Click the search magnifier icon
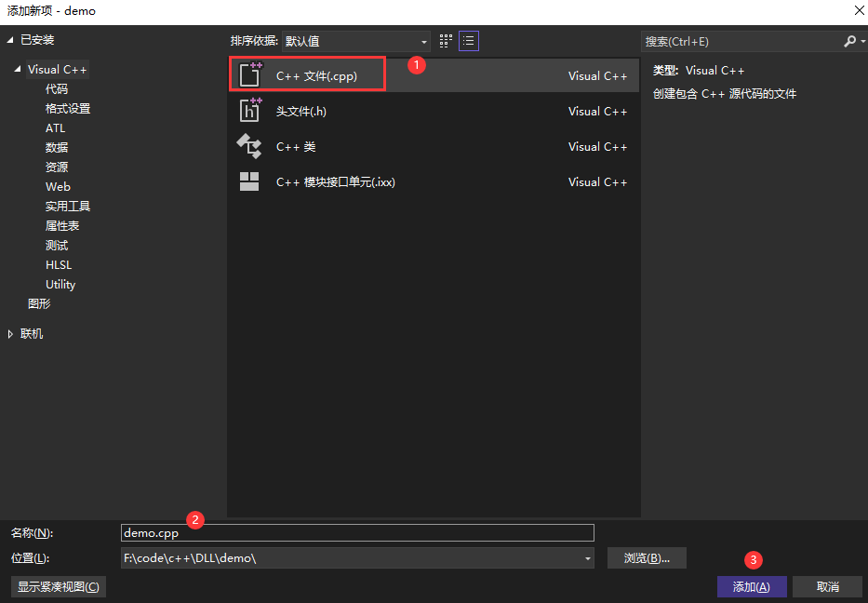 849,42
